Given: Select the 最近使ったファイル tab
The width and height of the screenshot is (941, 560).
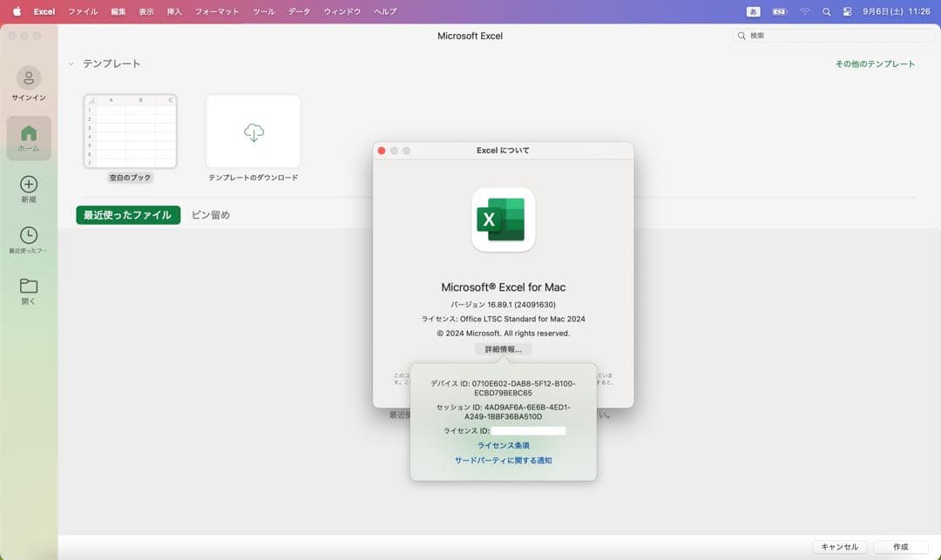Looking at the screenshot, I should coord(128,215).
